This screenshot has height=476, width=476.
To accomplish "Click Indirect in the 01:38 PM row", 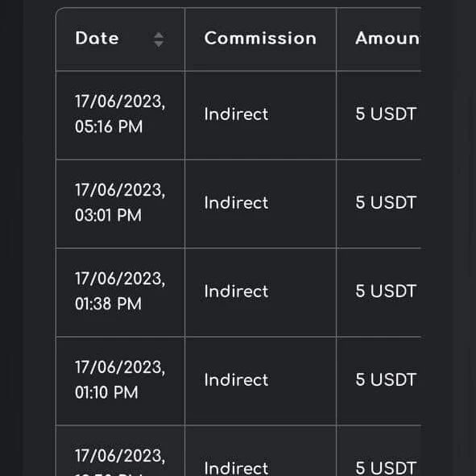I will coord(236,292).
